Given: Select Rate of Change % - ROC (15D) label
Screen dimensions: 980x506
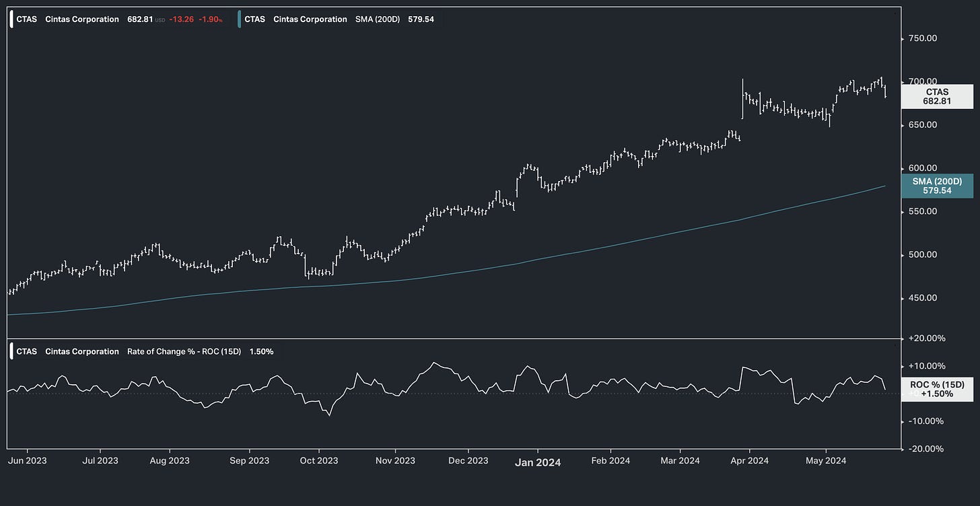Looking at the screenshot, I should (184, 351).
